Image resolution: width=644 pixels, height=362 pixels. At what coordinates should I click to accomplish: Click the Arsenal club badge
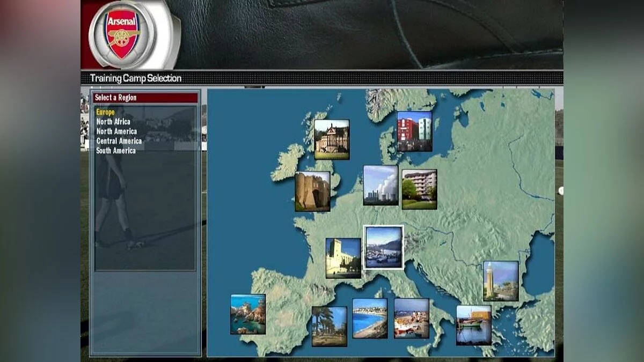(x=123, y=34)
